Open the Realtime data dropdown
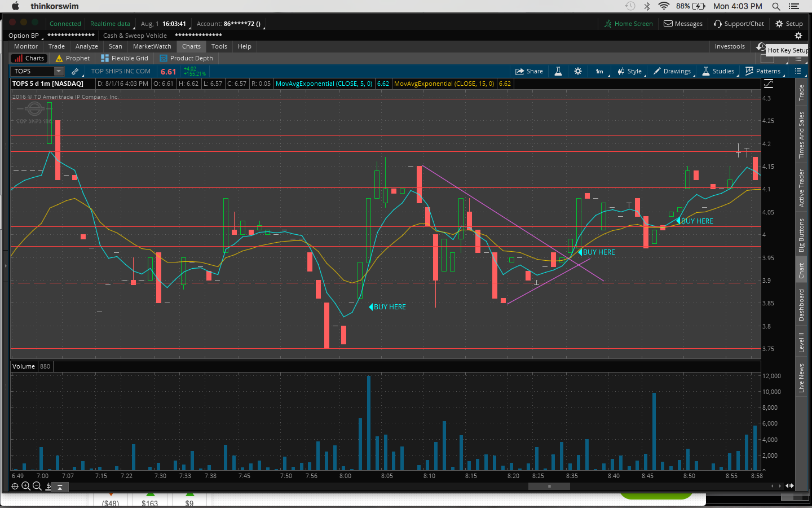Image resolution: width=812 pixels, height=508 pixels. coord(111,24)
